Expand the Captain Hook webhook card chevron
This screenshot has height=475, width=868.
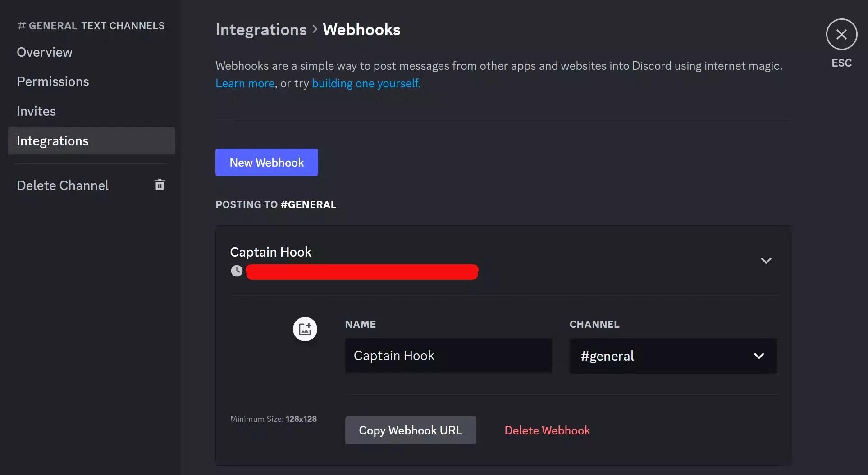766,260
